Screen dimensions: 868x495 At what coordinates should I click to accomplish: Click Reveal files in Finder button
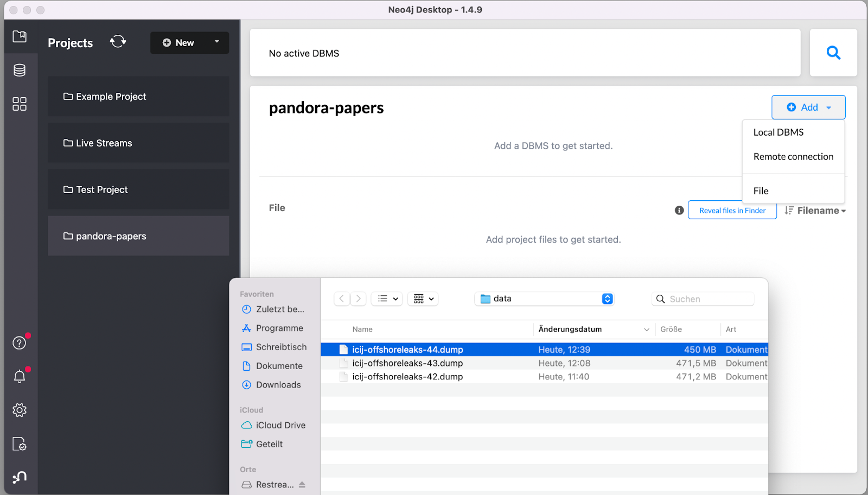point(732,211)
